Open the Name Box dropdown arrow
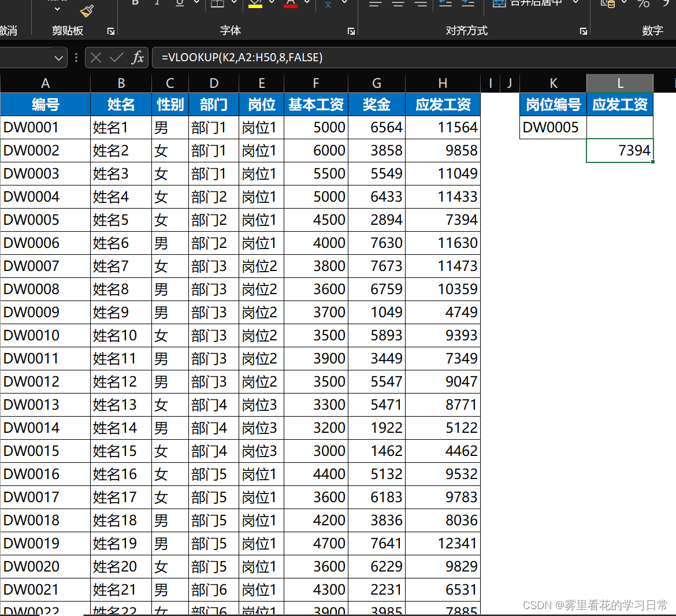This screenshot has height=616, width=676. [x=59, y=58]
